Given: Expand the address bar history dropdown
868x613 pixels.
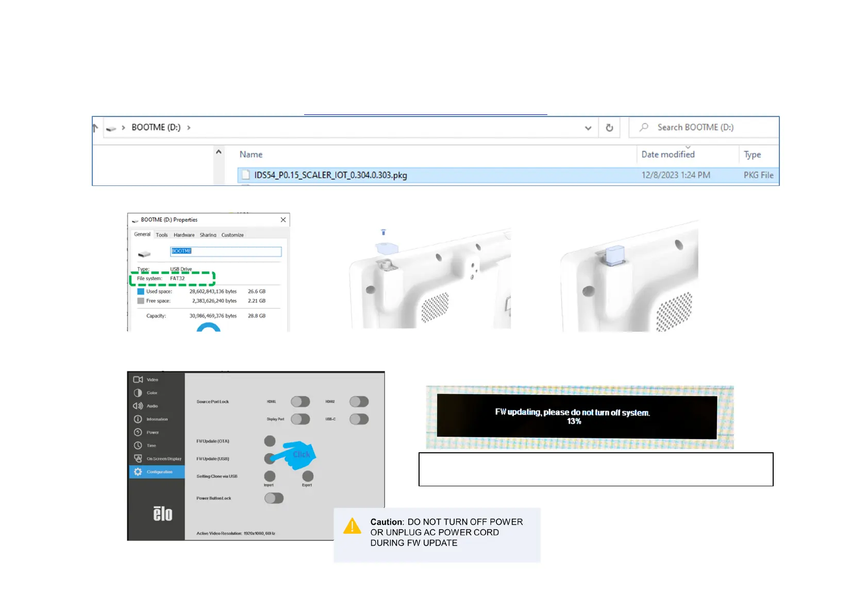Looking at the screenshot, I should [x=588, y=128].
